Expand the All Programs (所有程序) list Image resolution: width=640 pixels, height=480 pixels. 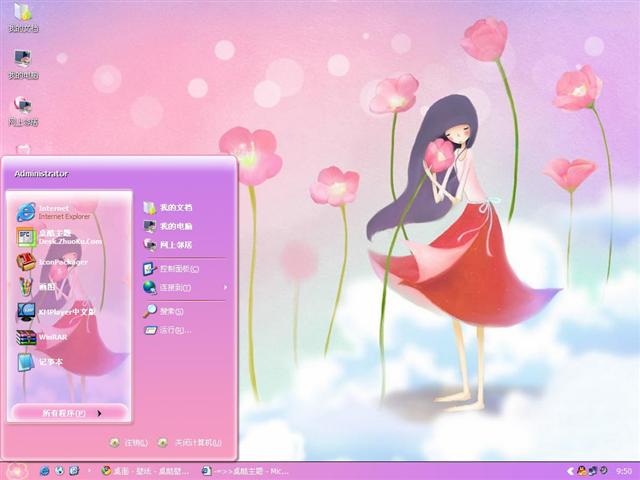[69, 413]
